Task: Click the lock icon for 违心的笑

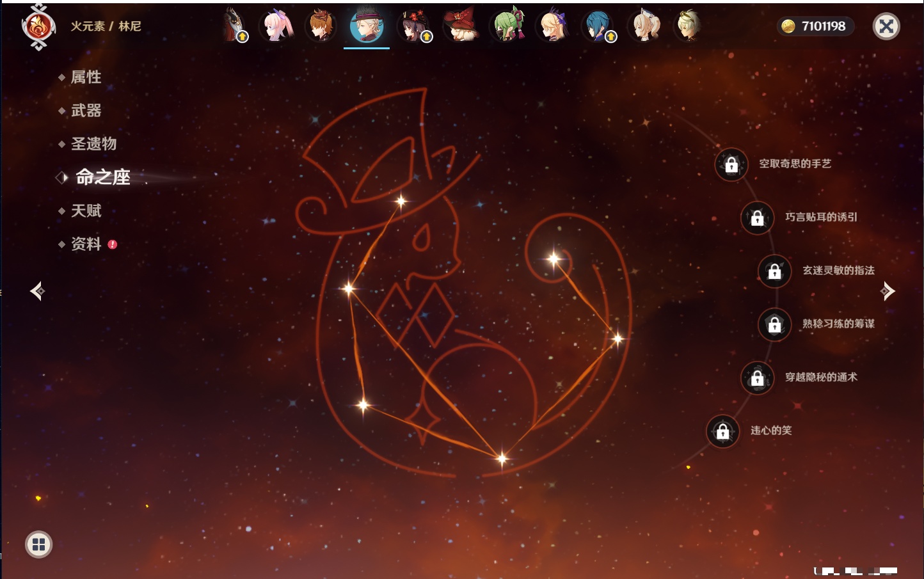Action: pos(722,431)
